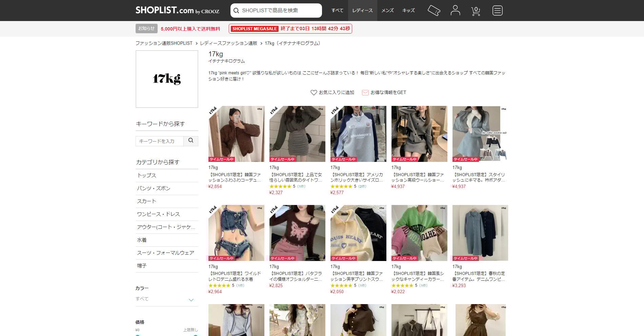Image resolution: width=644 pixels, height=336 pixels.
Task: Expand the カラー color dropdown
Action: (x=191, y=299)
